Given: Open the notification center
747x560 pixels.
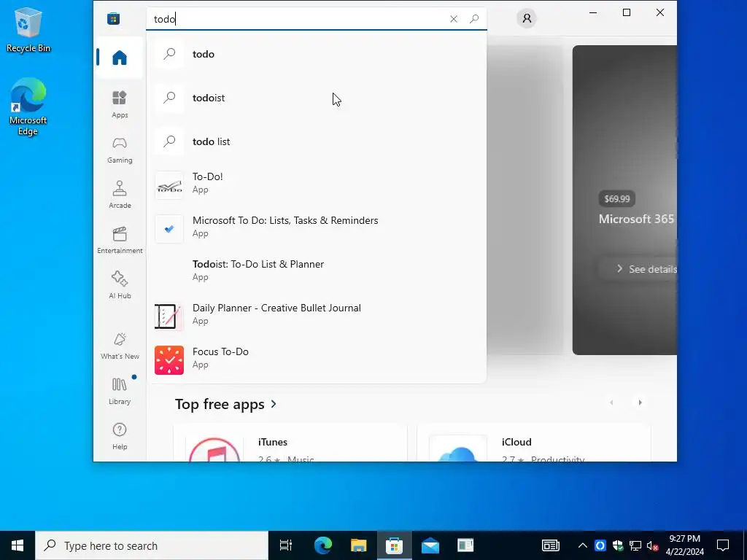Looking at the screenshot, I should click(x=723, y=545).
